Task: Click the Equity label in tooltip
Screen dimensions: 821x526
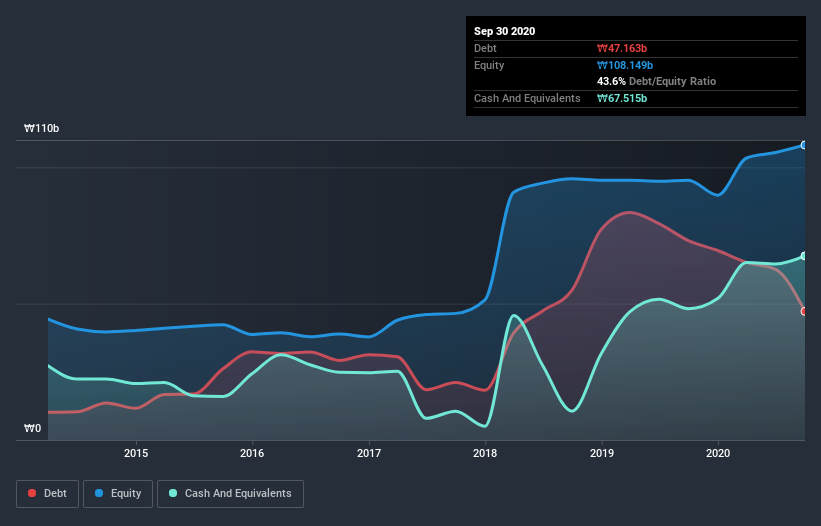Action: [489, 65]
